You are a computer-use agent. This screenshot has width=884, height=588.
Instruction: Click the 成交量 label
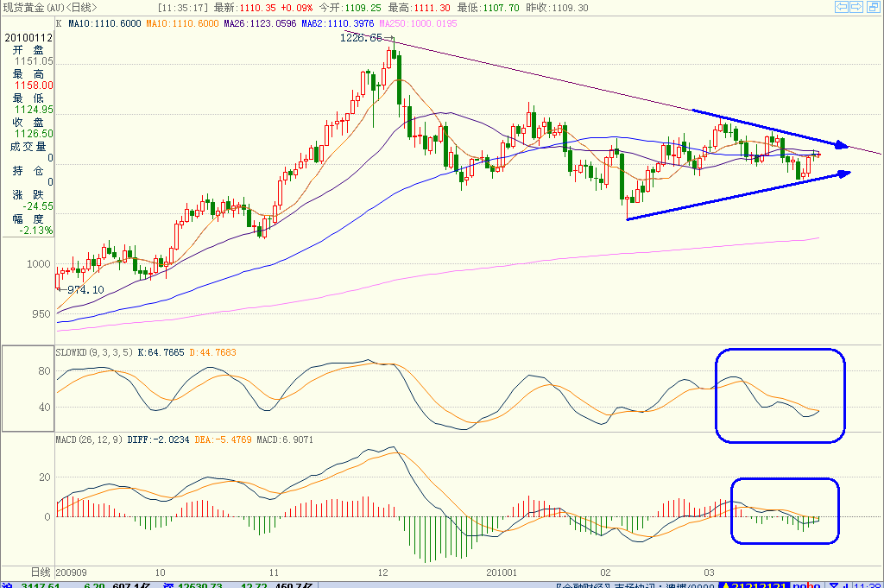coord(28,147)
